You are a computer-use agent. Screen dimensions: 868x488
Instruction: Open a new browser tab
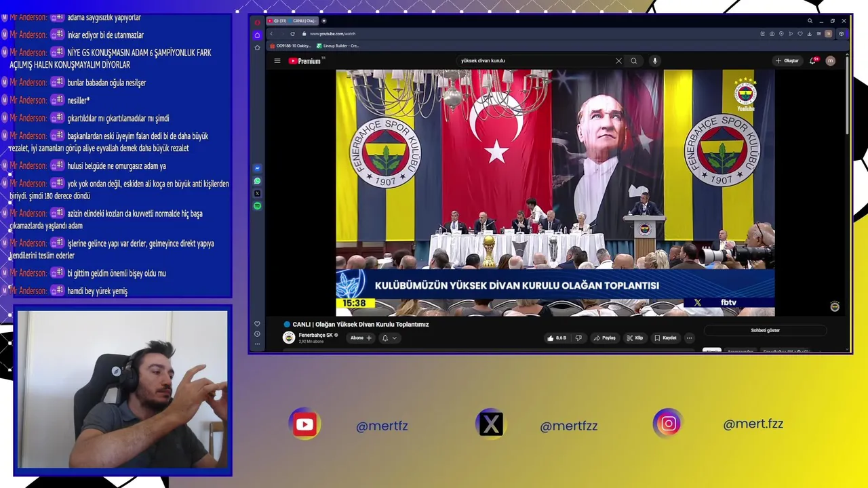[x=324, y=21]
